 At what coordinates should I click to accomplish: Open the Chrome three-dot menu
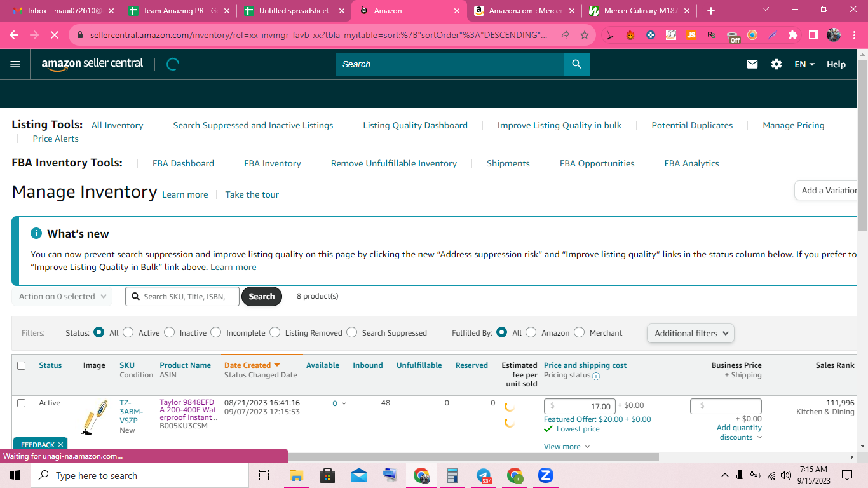(854, 36)
